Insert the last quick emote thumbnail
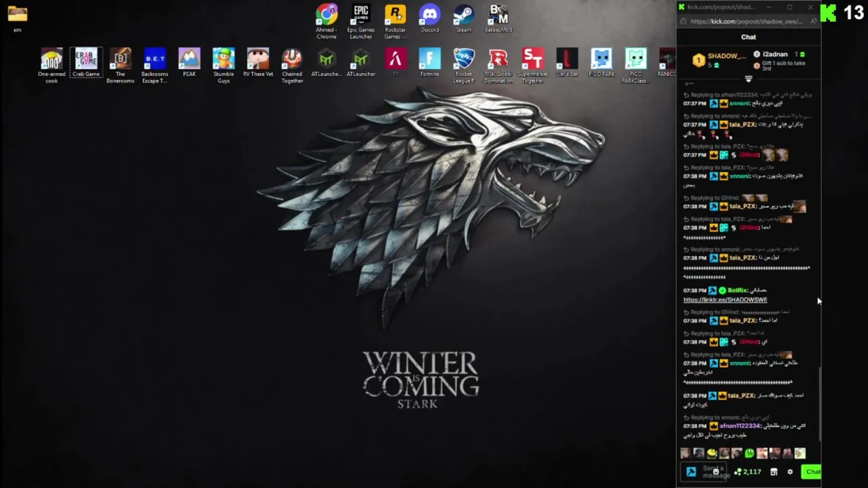Screen dimensions: 868x488 pos(800,453)
